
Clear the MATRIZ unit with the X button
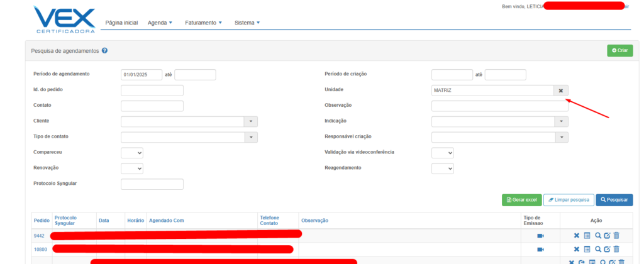click(x=561, y=91)
